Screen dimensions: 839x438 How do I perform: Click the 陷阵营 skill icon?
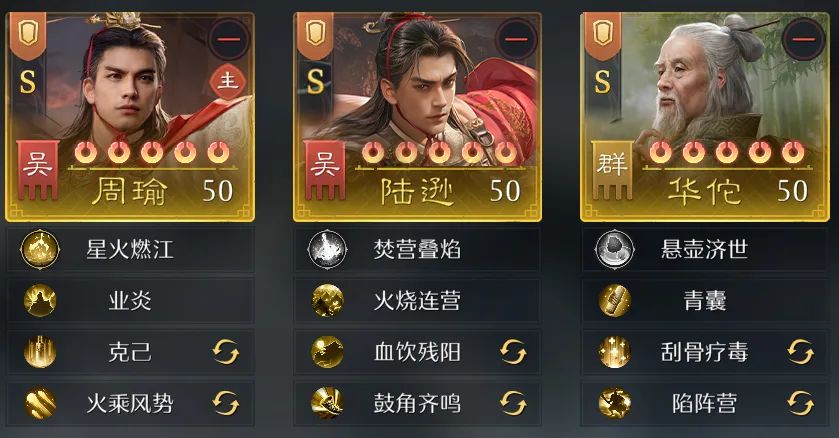[615, 403]
